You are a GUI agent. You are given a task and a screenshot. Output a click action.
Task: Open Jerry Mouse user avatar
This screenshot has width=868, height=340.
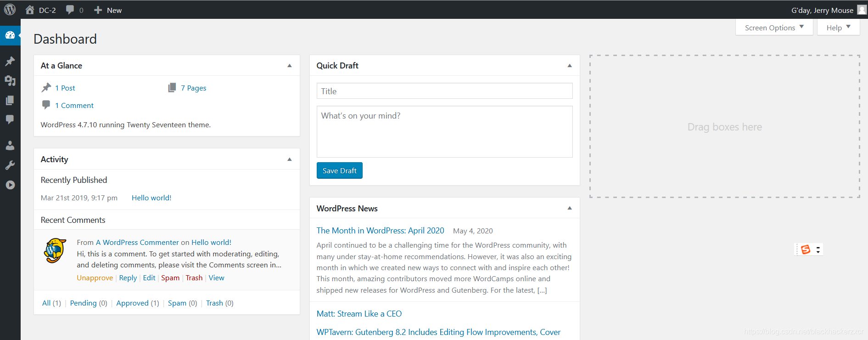pyautogui.click(x=862, y=10)
